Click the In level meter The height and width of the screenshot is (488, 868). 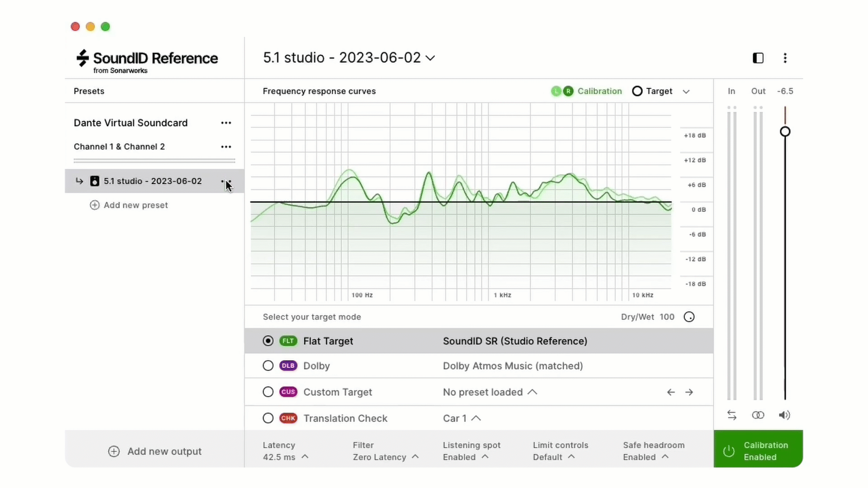tap(732, 253)
